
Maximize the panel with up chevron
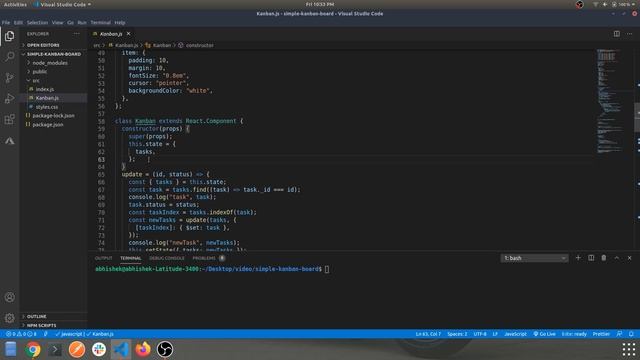(x=617, y=258)
